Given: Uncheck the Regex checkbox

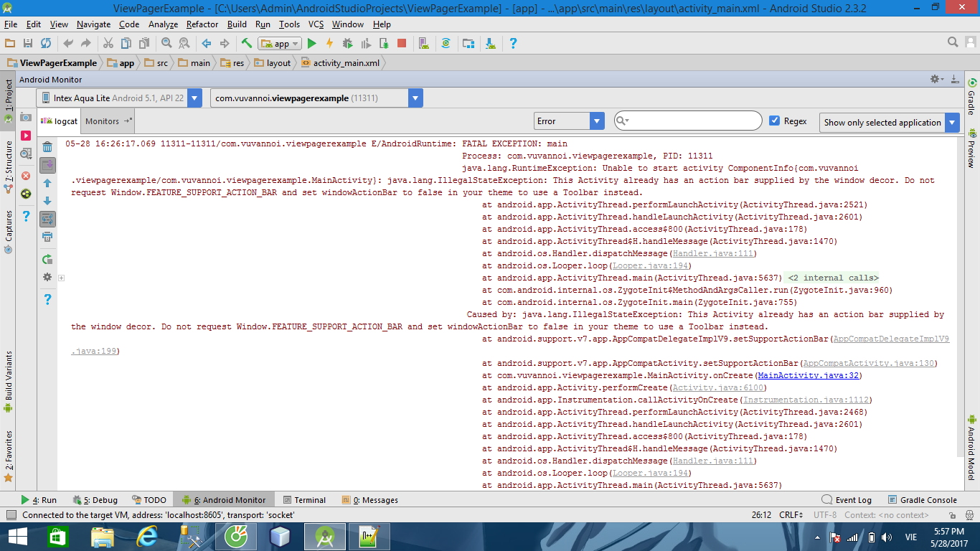Looking at the screenshot, I should click(x=774, y=121).
